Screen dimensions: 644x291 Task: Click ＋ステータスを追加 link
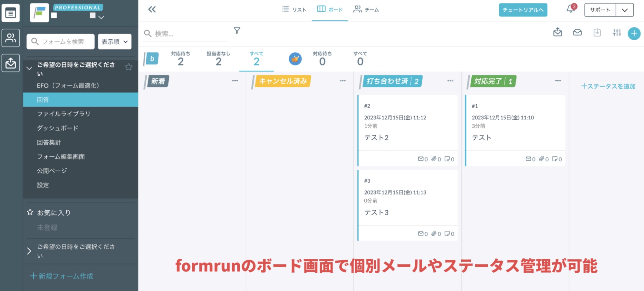point(608,86)
